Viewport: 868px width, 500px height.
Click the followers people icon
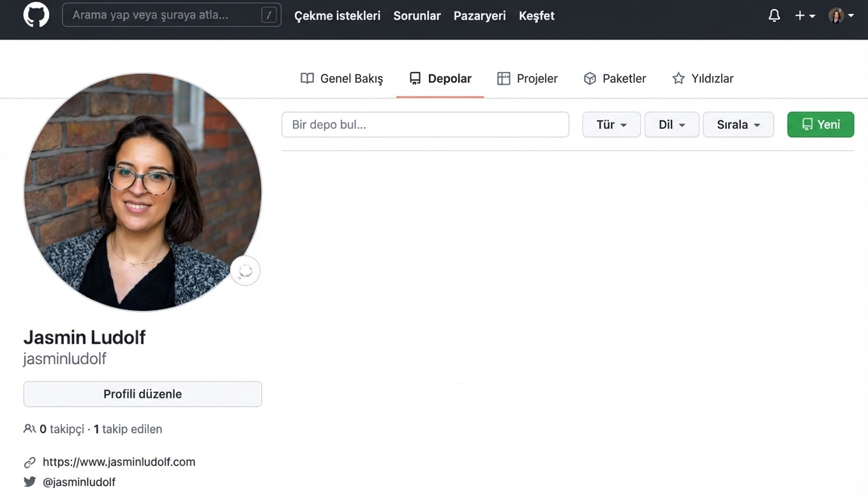coord(29,429)
